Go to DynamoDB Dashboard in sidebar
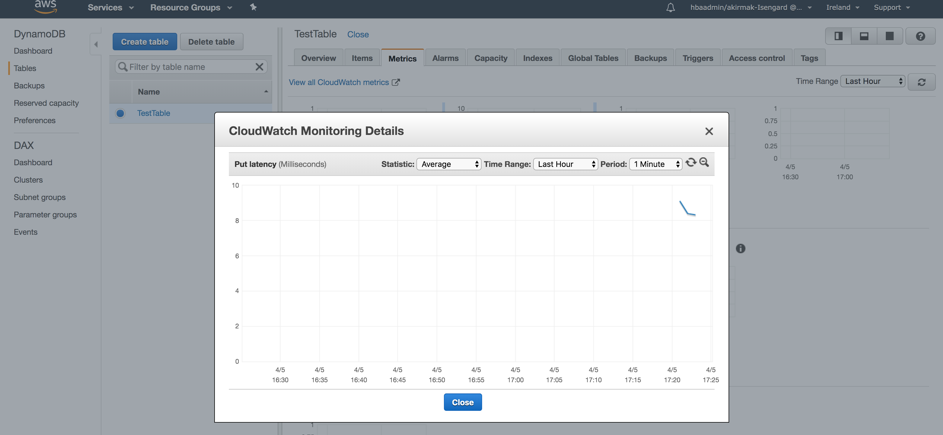The image size is (943, 435). pos(33,51)
